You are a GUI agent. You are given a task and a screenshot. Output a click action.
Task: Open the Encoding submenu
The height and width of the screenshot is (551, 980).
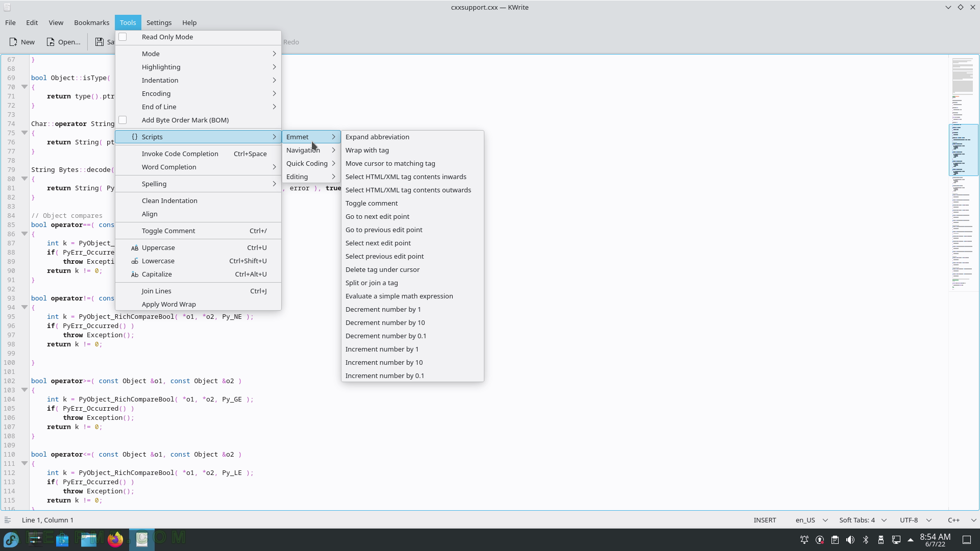pyautogui.click(x=198, y=93)
